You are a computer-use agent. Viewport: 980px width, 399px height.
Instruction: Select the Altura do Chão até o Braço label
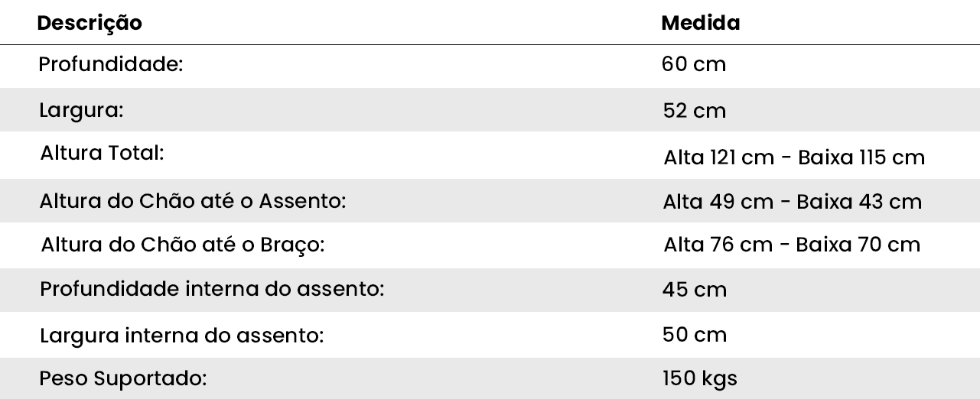183,245
